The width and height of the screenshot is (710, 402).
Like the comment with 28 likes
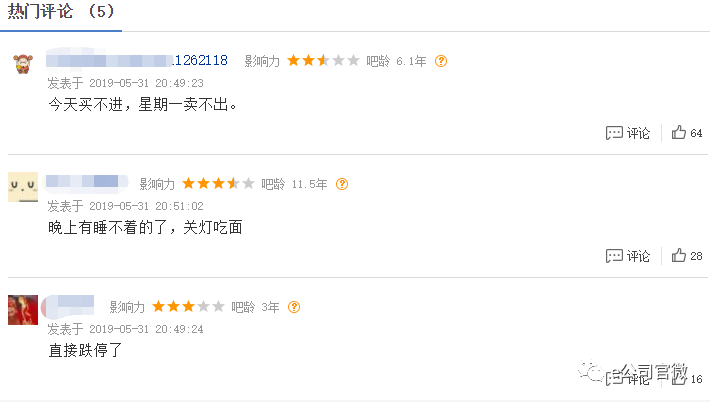pyautogui.click(x=686, y=255)
